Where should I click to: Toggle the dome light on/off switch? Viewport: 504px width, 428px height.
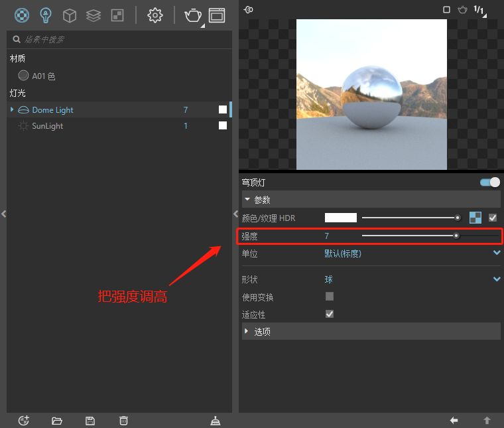[x=490, y=182]
